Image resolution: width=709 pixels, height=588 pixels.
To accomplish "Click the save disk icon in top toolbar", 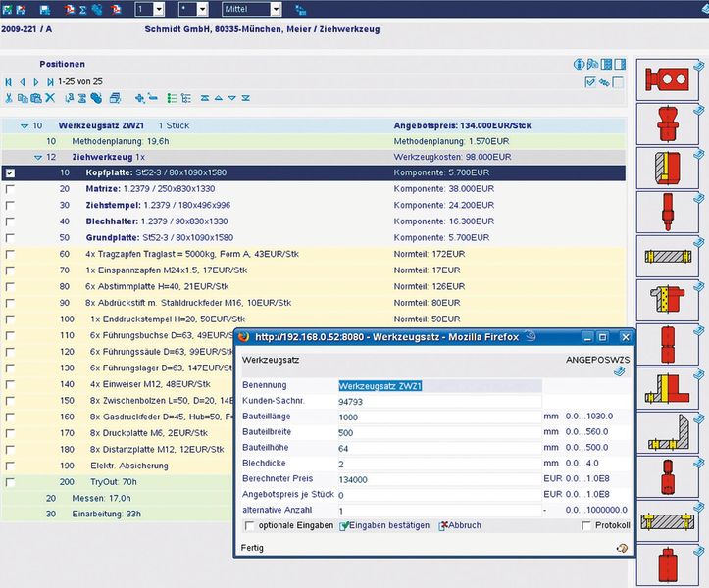I will 45,10.
